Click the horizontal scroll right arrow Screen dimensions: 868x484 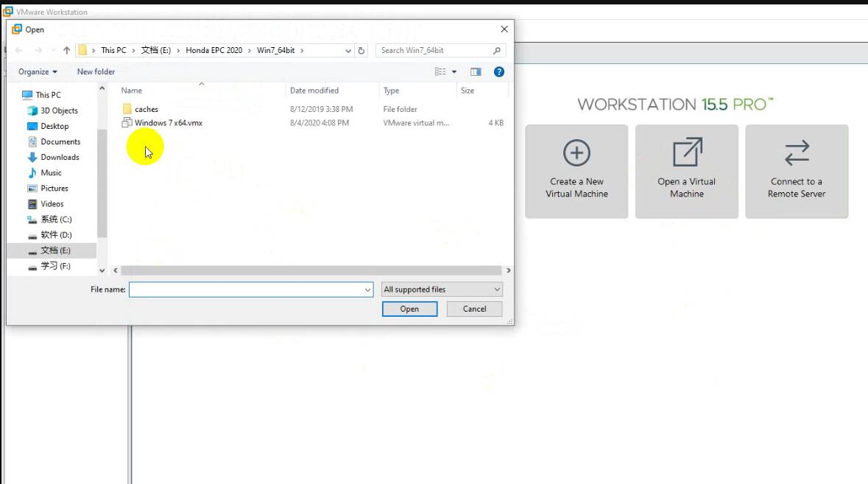(508, 270)
